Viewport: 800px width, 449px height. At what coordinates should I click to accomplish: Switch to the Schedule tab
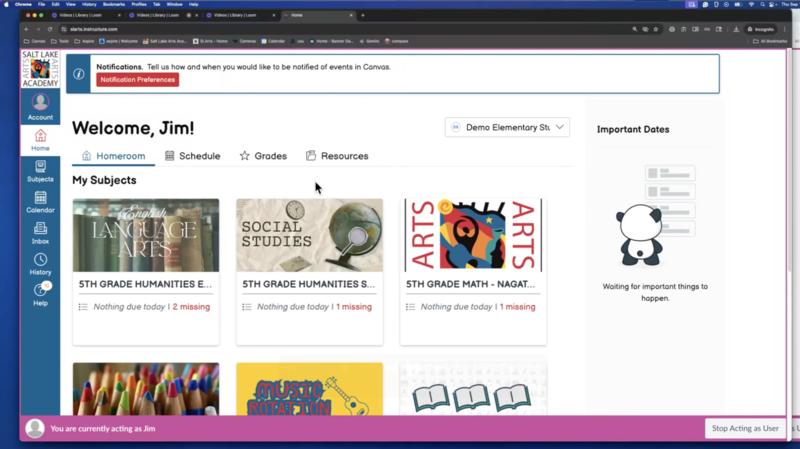[192, 156]
